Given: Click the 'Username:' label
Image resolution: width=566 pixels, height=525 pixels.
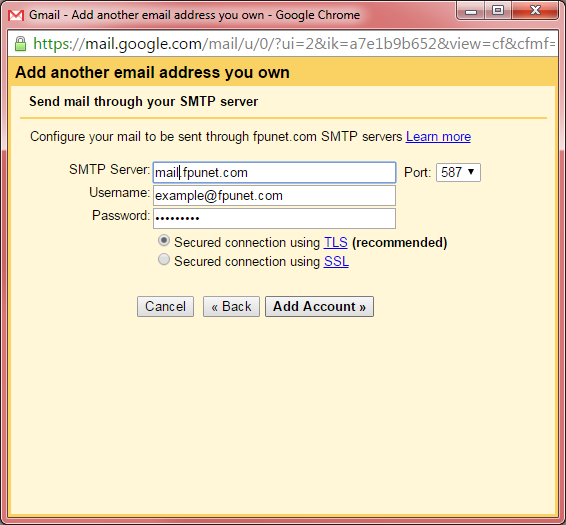Looking at the screenshot, I should pyautogui.click(x=119, y=192).
